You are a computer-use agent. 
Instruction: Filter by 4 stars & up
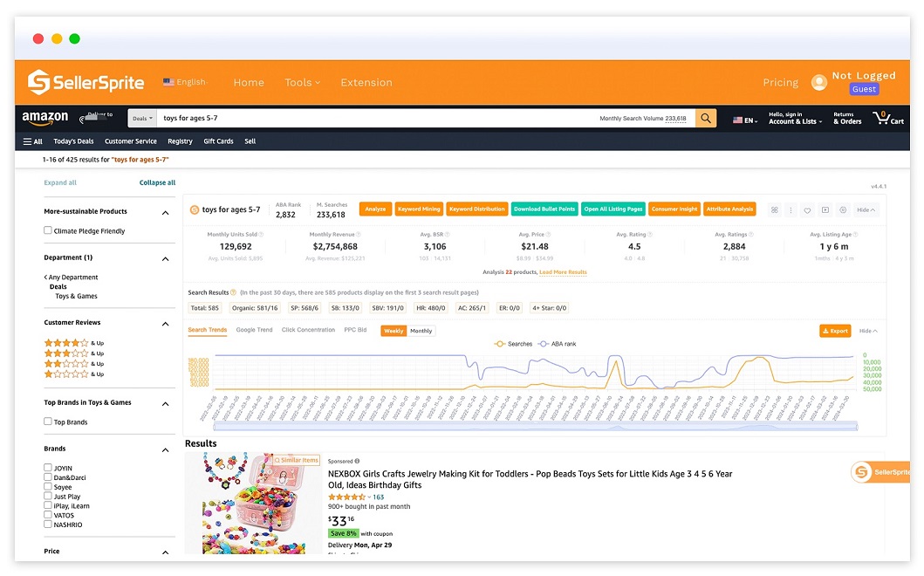pyautogui.click(x=73, y=343)
